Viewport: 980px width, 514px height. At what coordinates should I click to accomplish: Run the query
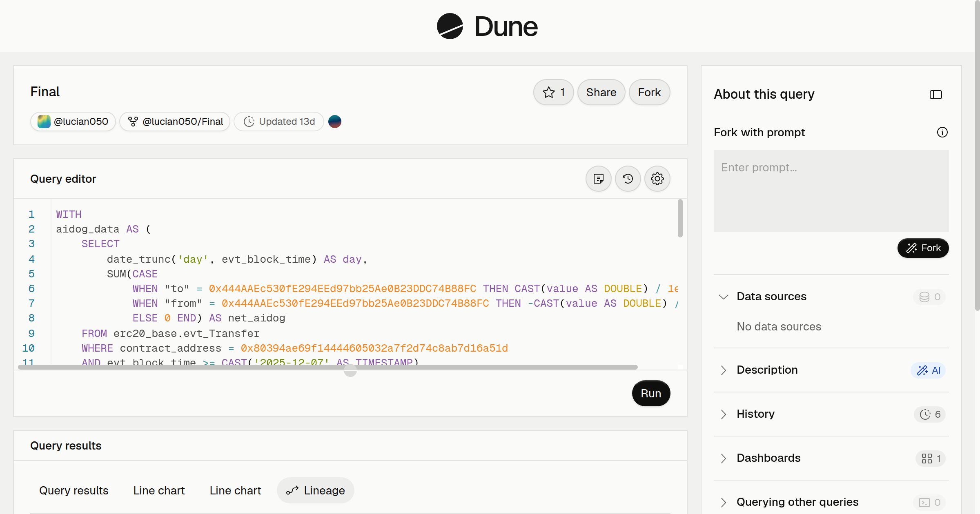(x=651, y=393)
